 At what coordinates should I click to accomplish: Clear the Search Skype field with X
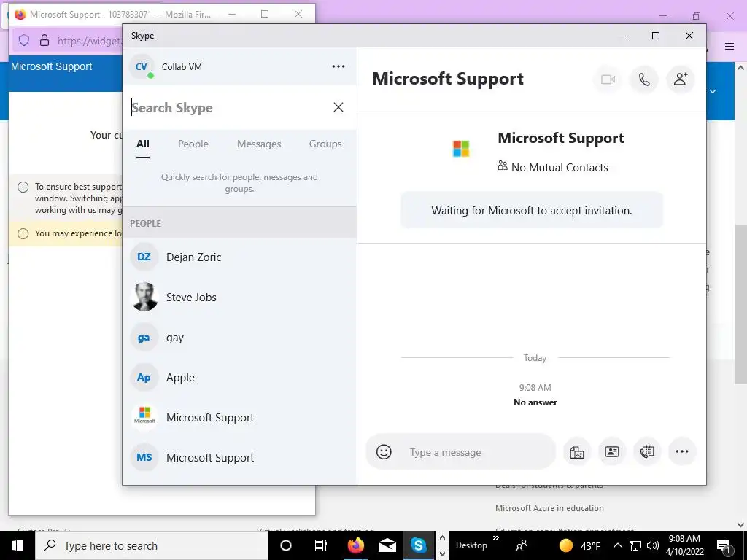[338, 107]
